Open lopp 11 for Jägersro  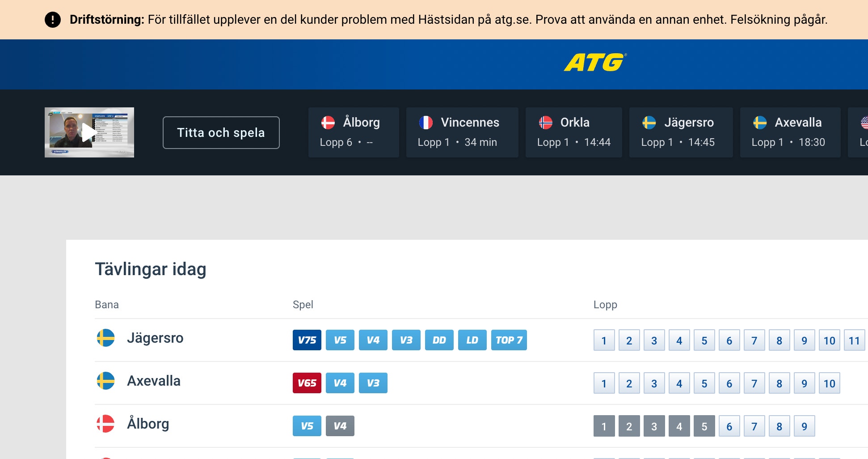pyautogui.click(x=854, y=340)
